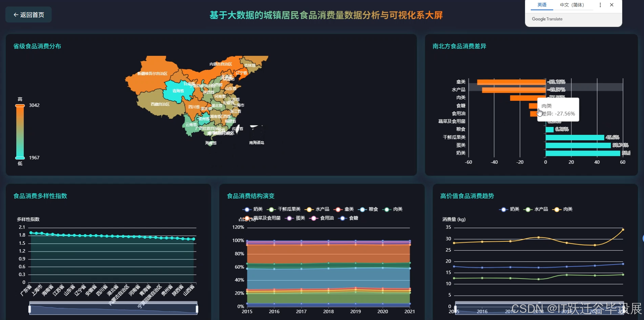The height and width of the screenshot is (320, 644).
Task: Click the 禽类 orange bar at -53.15%
Action: tap(511, 82)
